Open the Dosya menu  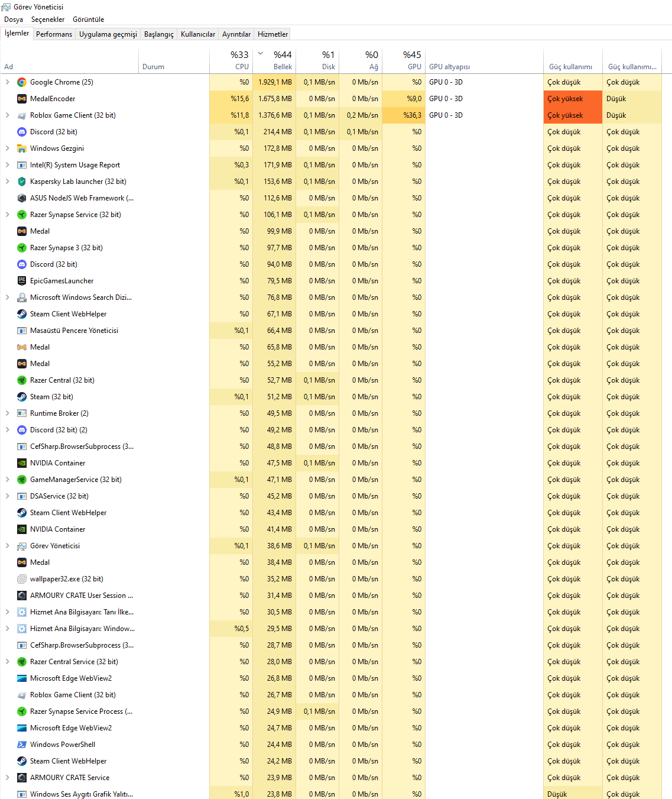point(14,20)
